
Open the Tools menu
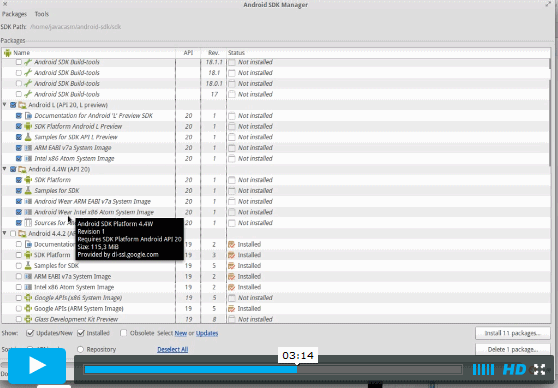(x=42, y=14)
